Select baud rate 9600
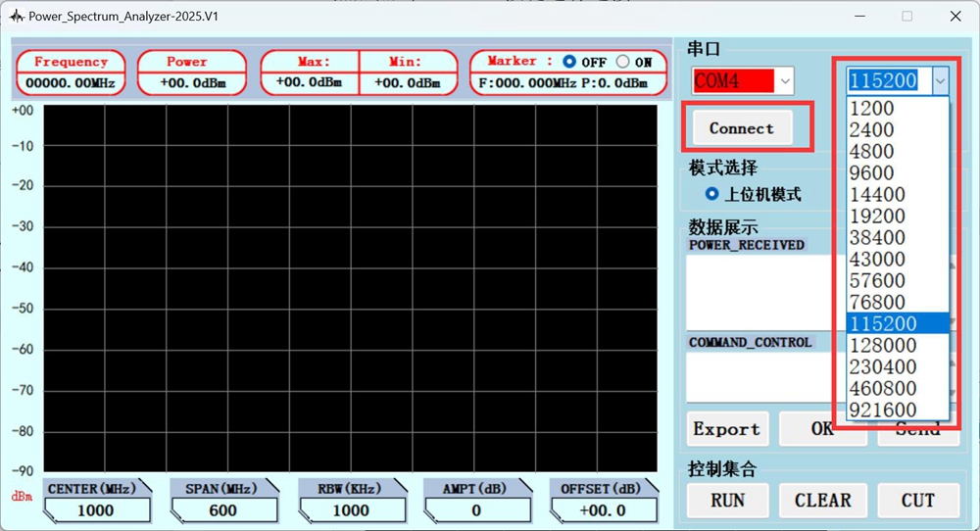The height and width of the screenshot is (531, 980). point(898,172)
